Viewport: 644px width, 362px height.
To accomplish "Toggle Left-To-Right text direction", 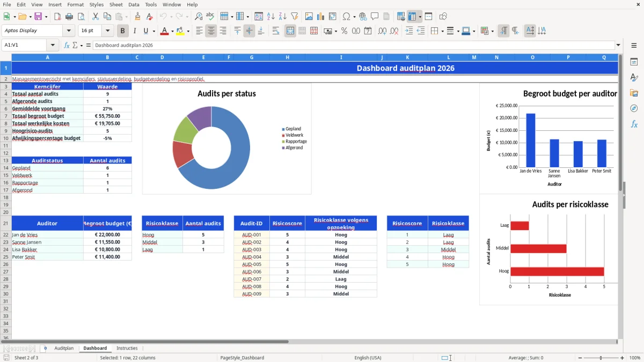I will click(x=503, y=31).
